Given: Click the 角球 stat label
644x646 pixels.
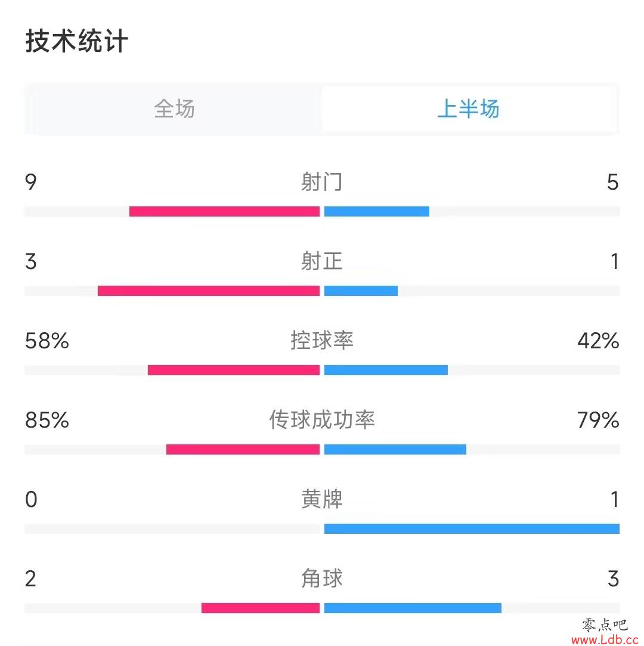Looking at the screenshot, I should [x=321, y=579].
